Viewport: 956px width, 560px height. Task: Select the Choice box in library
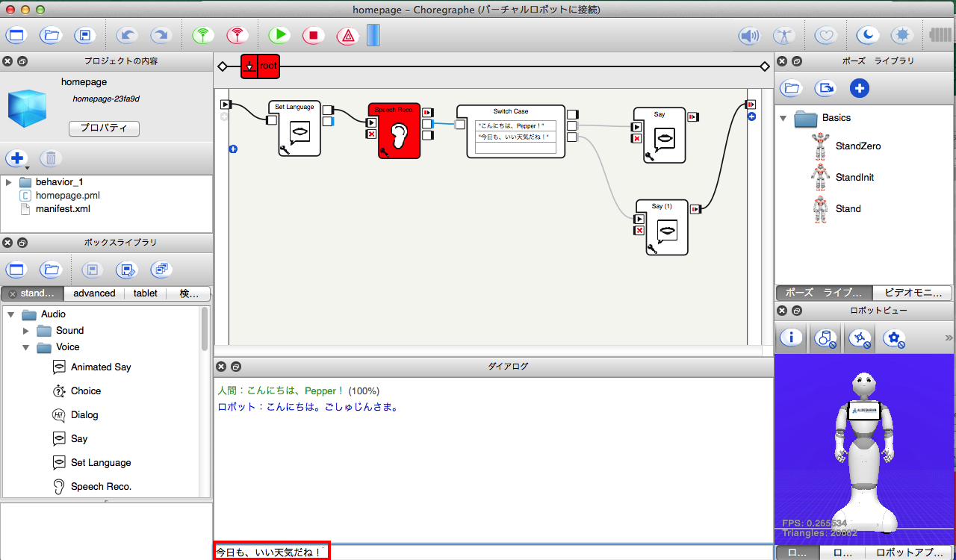pos(77,391)
